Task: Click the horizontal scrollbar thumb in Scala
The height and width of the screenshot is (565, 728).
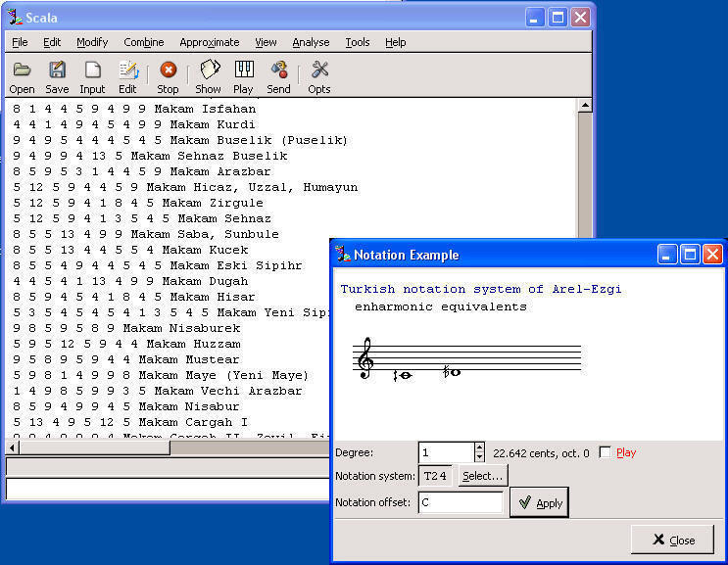Action: [x=95, y=447]
